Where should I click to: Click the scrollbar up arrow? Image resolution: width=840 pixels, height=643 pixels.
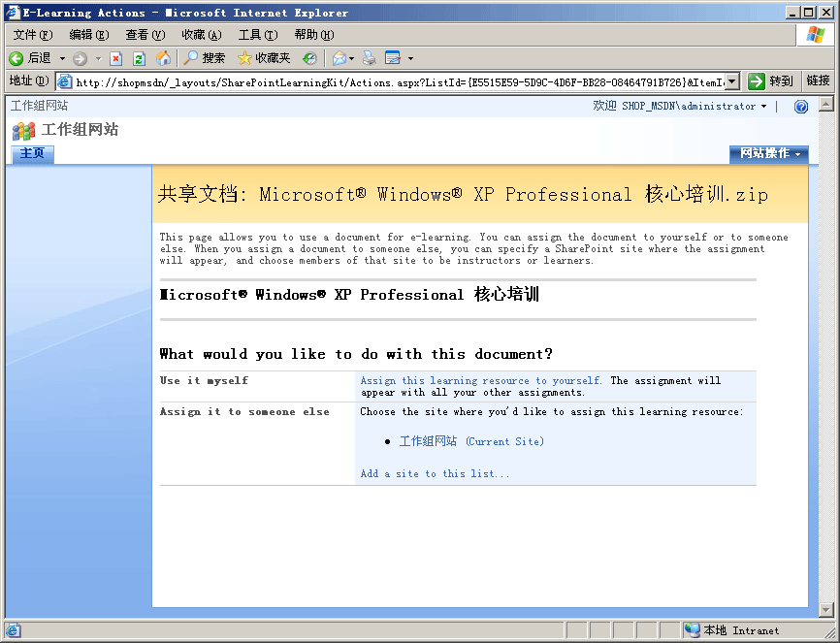(826, 104)
